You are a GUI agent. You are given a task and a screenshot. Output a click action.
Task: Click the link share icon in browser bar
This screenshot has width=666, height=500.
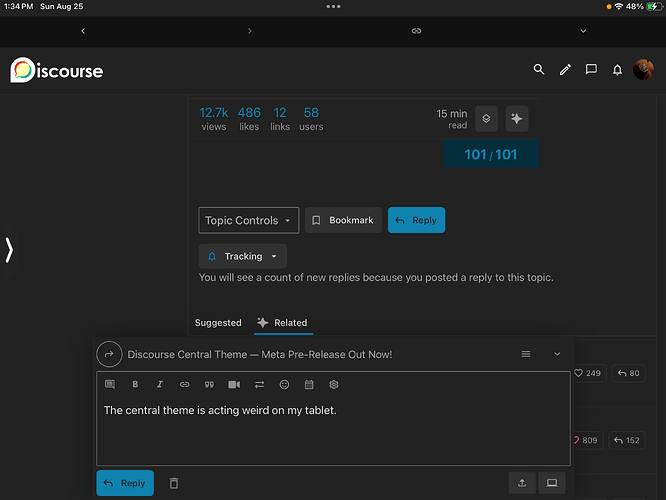(x=416, y=31)
